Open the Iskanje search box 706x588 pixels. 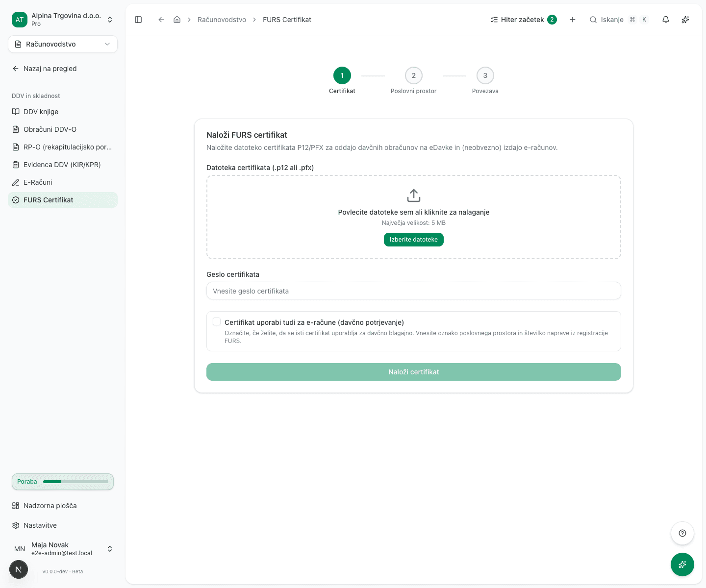coord(619,20)
